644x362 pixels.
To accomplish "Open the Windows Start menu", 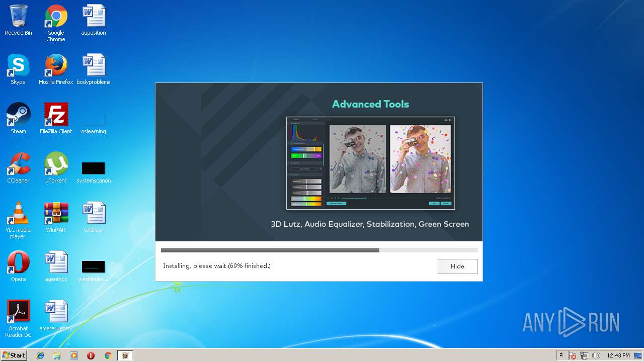I will 14,355.
